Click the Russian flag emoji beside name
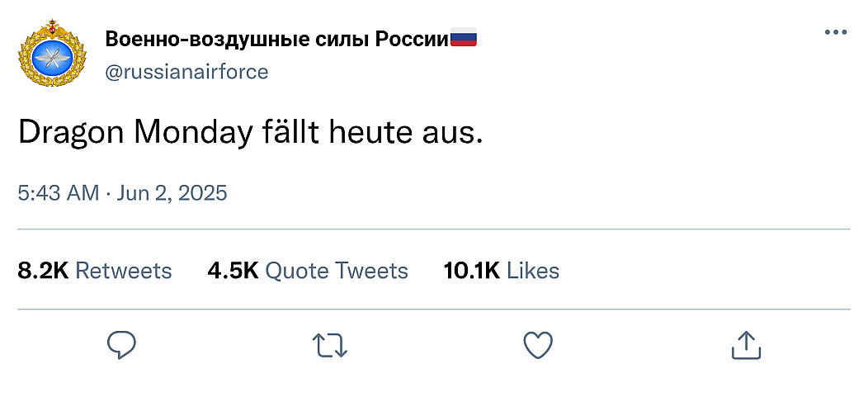Viewport: 868px width, 397px height. pyautogui.click(x=464, y=39)
